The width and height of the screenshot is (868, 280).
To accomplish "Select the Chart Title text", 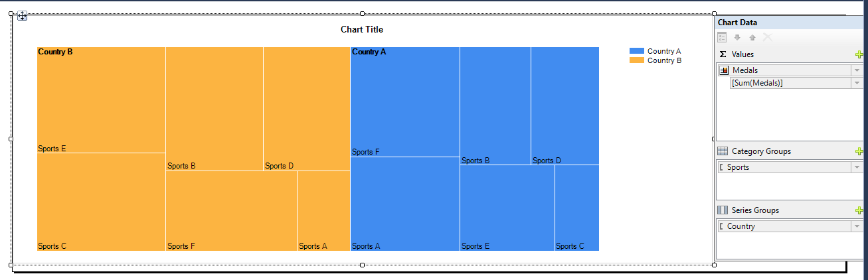I will [x=362, y=30].
